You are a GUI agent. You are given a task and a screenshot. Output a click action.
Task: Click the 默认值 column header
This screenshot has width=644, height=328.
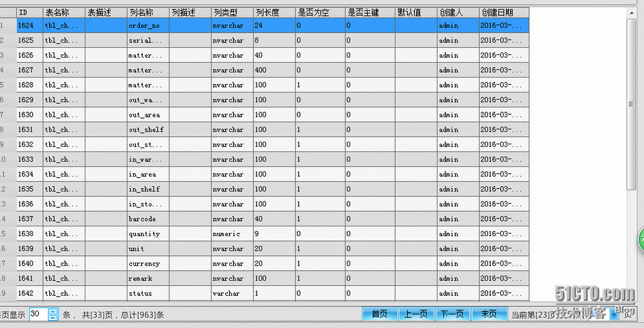click(x=416, y=12)
